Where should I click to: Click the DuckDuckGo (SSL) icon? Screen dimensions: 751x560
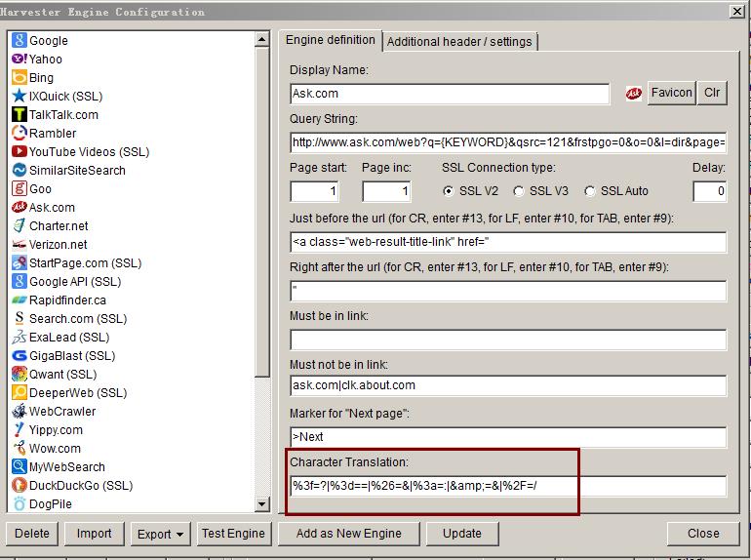(x=20, y=485)
